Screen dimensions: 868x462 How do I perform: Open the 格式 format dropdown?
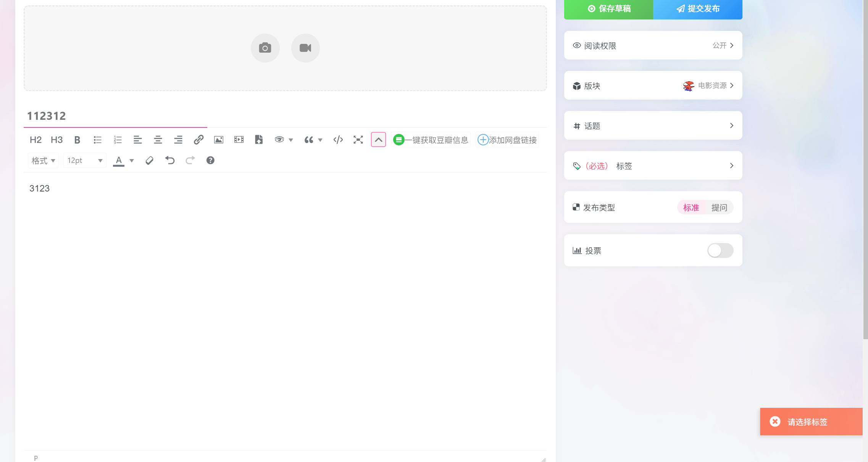pos(43,161)
